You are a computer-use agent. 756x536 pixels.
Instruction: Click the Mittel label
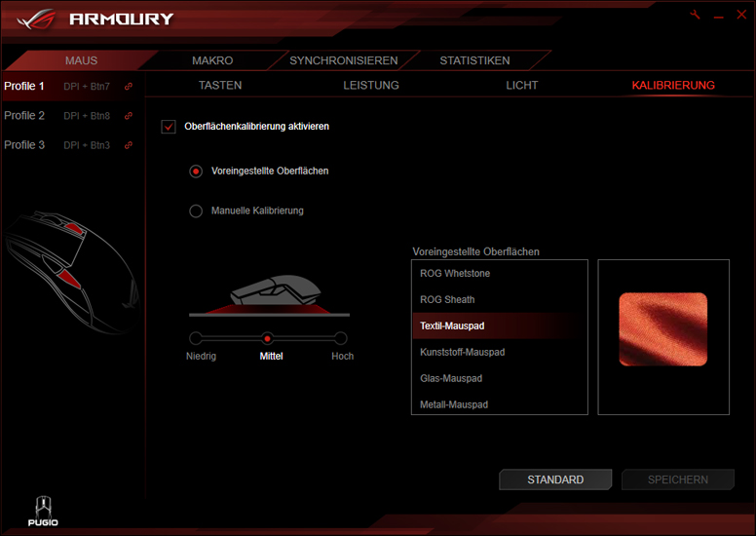pyautogui.click(x=271, y=356)
